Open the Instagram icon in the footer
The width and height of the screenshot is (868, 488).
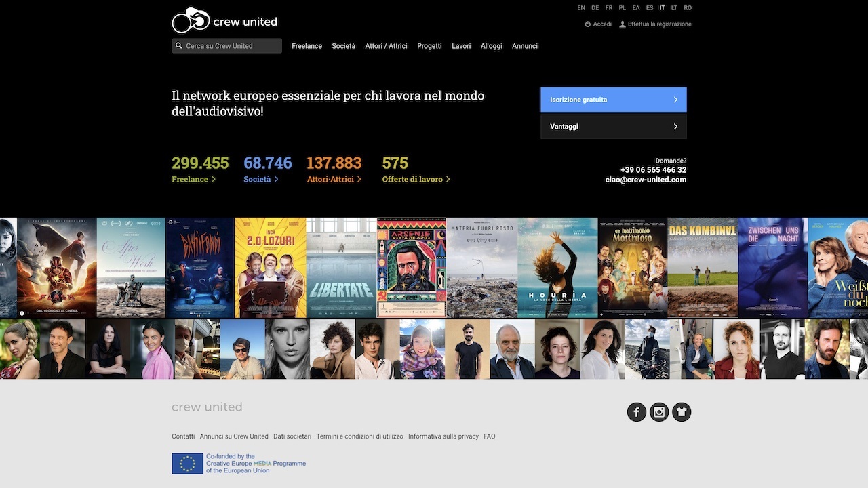click(658, 411)
